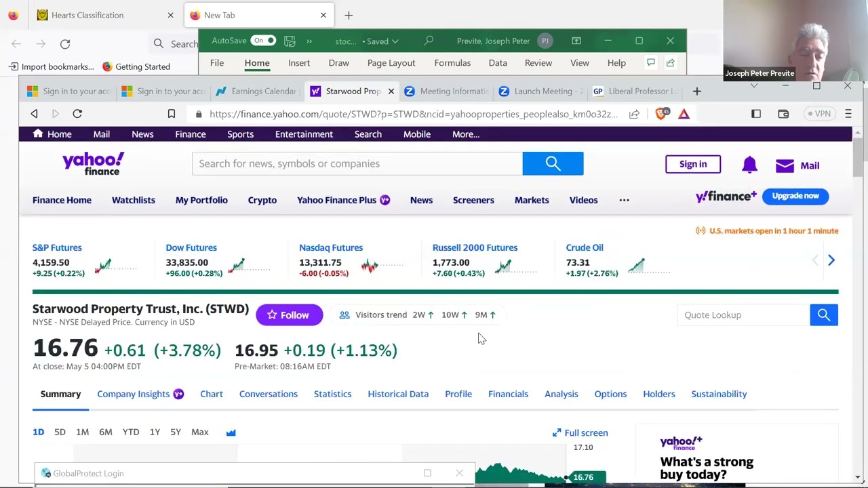Open Excel search magnifier icon
The height and width of the screenshot is (488, 868).
[429, 41]
